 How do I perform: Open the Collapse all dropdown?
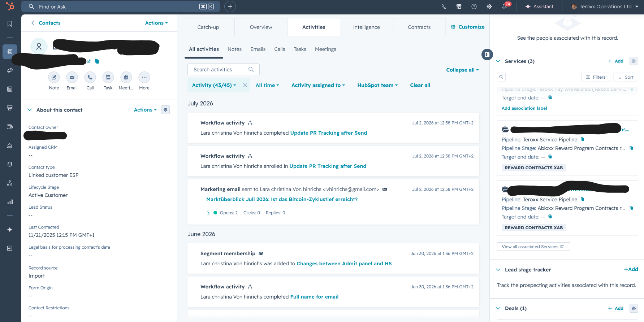coord(462,70)
